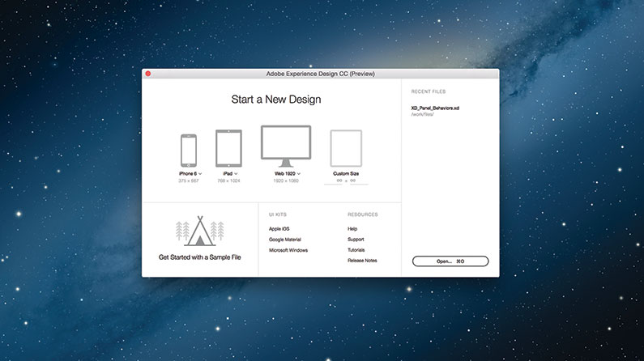Select the Custom Size artboard icon
Image resolution: width=644 pixels, height=361 pixels.
[346, 148]
